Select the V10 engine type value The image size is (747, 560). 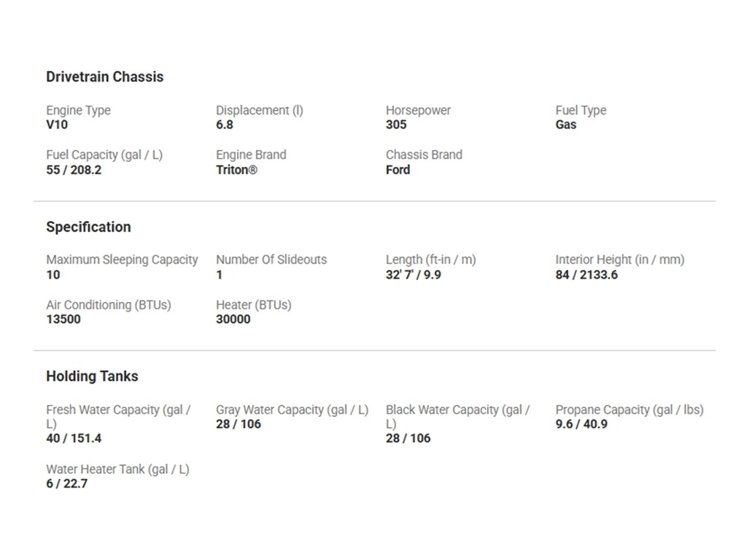click(57, 125)
